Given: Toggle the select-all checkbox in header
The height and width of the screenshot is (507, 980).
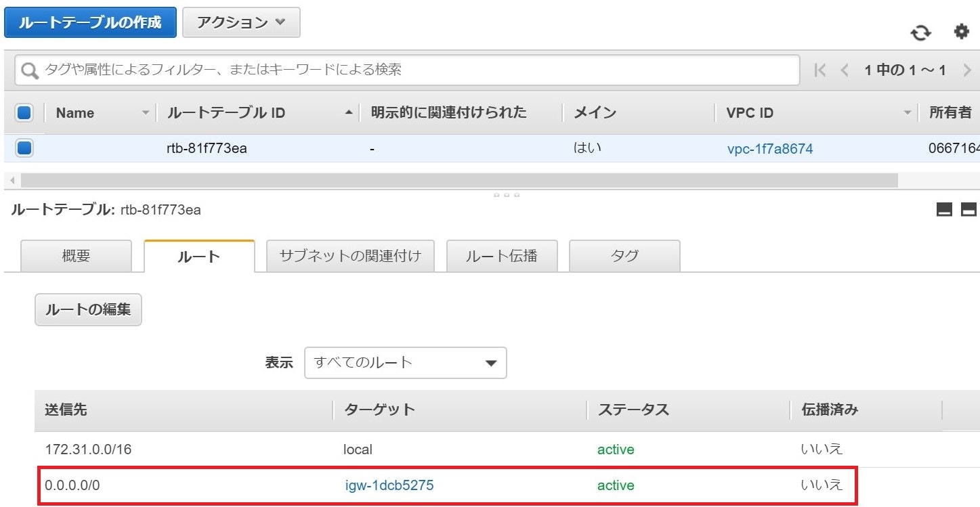Looking at the screenshot, I should coord(24,113).
